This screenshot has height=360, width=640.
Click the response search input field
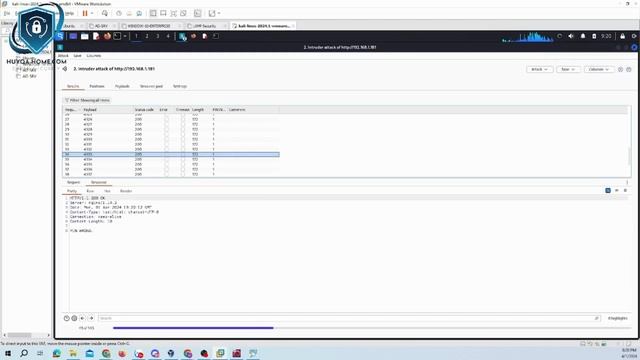pos(349,318)
